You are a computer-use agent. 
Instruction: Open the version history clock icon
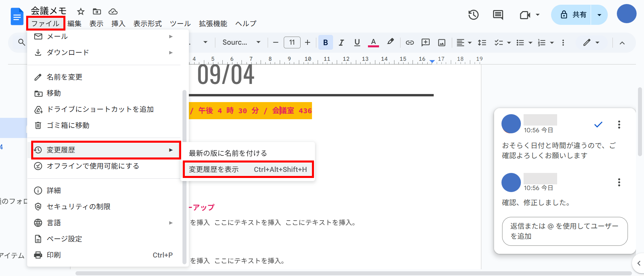473,15
